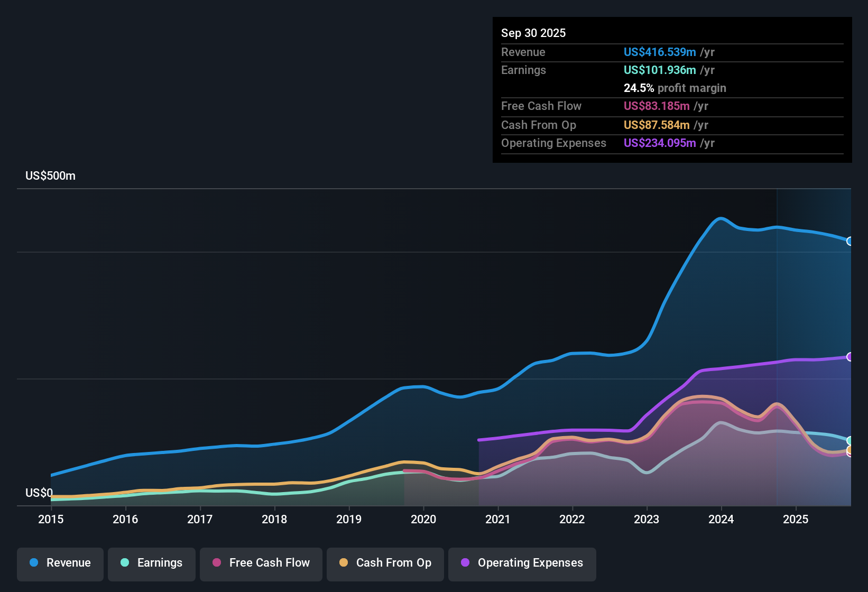Click the Earnings line endpoint marker
Image resolution: width=868 pixels, height=592 pixels.
tap(850, 440)
